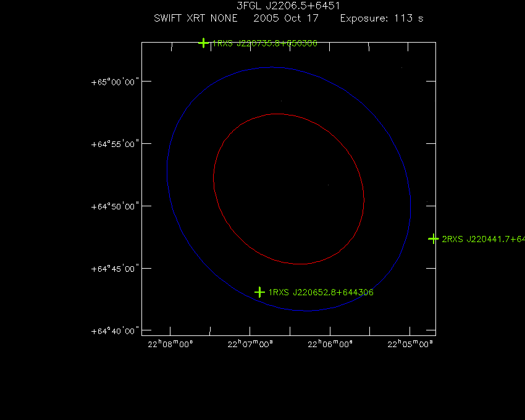Click the 22h08m00s right ascension label
The width and height of the screenshot is (525, 420).
click(170, 344)
